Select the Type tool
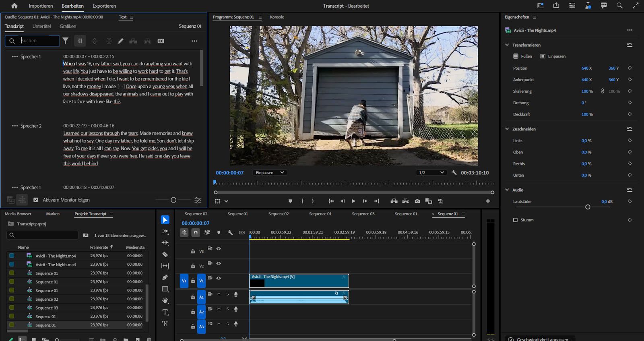Viewport: 644px width, 341px height. tap(165, 312)
